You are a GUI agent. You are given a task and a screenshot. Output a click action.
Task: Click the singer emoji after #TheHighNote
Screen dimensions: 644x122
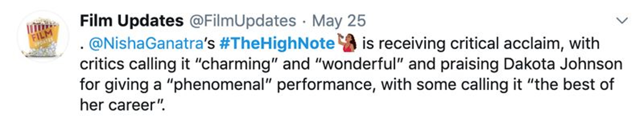[x=347, y=43]
